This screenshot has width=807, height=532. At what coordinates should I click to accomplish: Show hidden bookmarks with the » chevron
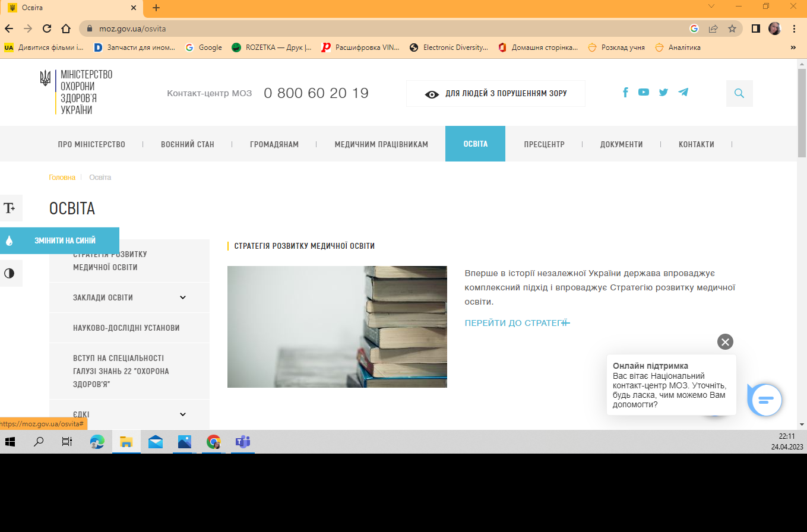(x=793, y=47)
